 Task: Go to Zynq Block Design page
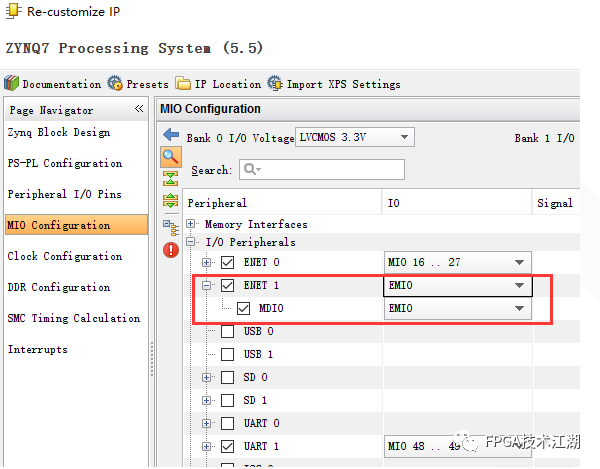pyautogui.click(x=59, y=132)
